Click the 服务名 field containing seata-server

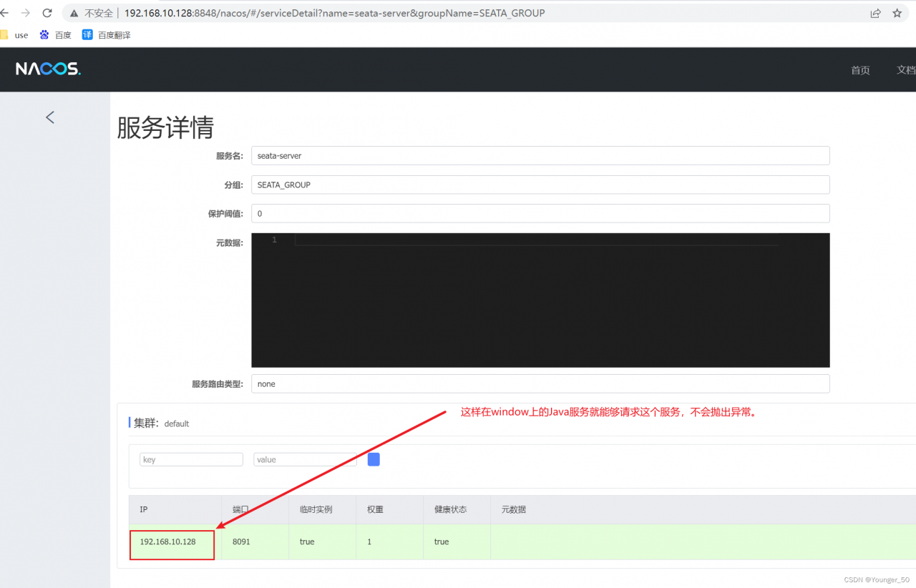coord(540,155)
